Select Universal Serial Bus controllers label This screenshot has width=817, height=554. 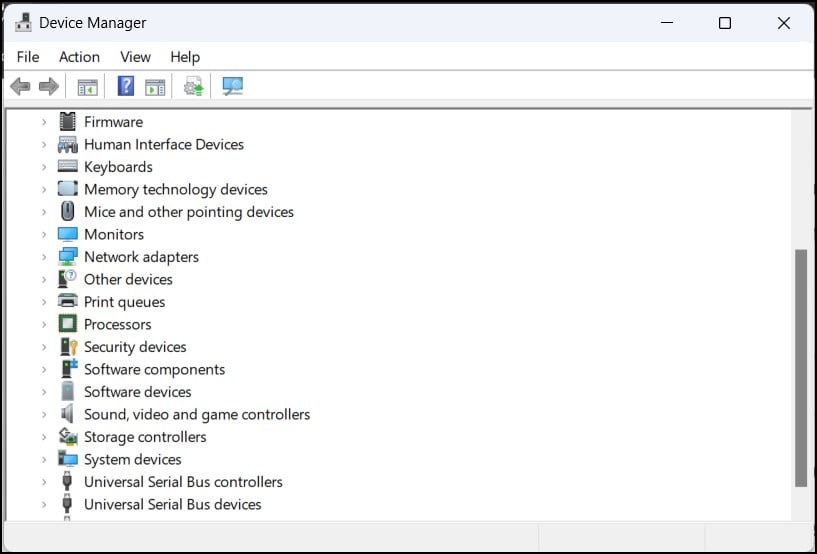tap(183, 482)
